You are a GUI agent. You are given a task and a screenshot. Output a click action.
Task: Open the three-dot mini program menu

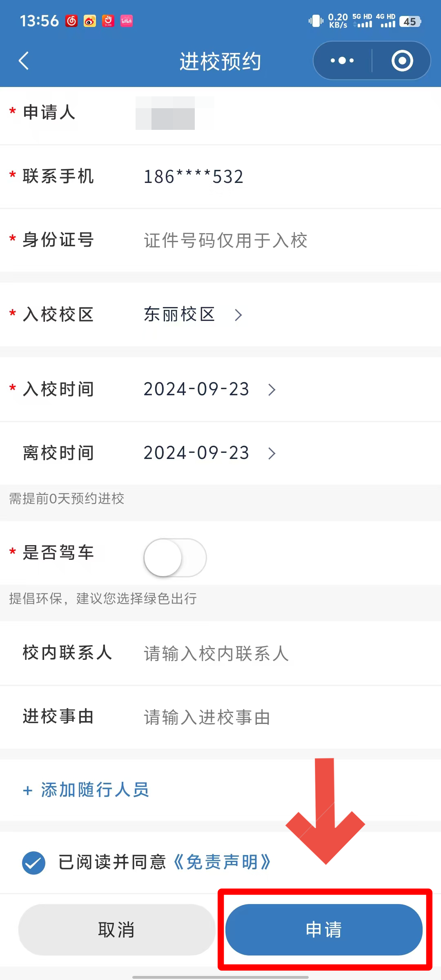pyautogui.click(x=342, y=61)
